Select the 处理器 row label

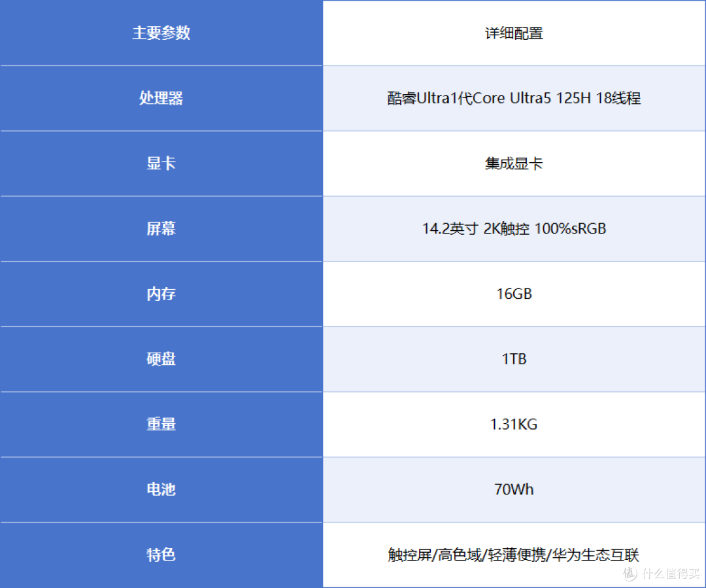[161, 98]
